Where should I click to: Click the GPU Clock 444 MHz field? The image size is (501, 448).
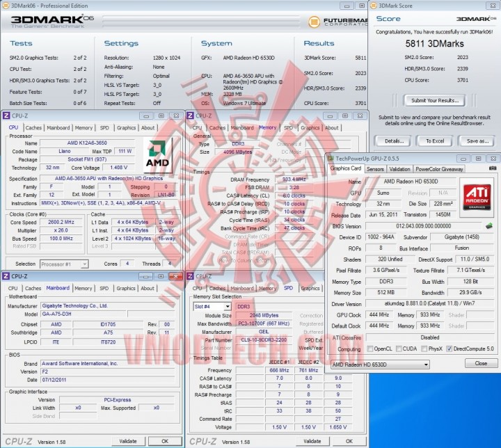tap(379, 315)
